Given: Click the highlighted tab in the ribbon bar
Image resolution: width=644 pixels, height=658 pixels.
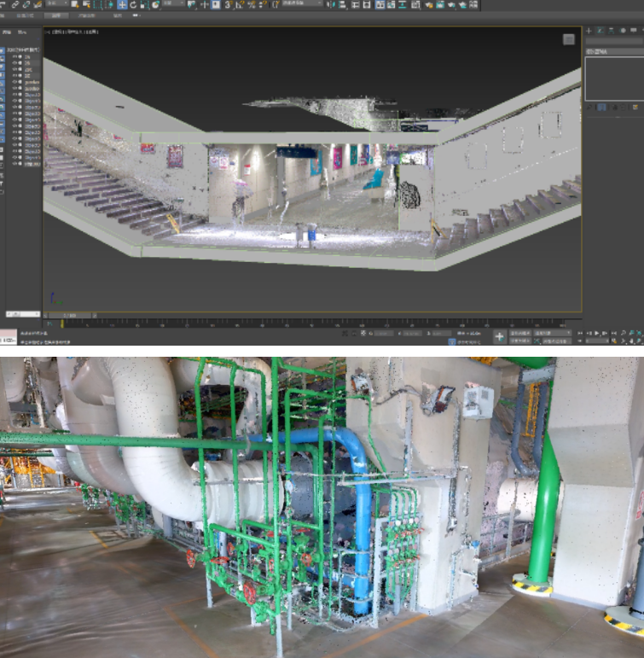Looking at the screenshot, I should pyautogui.click(x=57, y=15).
